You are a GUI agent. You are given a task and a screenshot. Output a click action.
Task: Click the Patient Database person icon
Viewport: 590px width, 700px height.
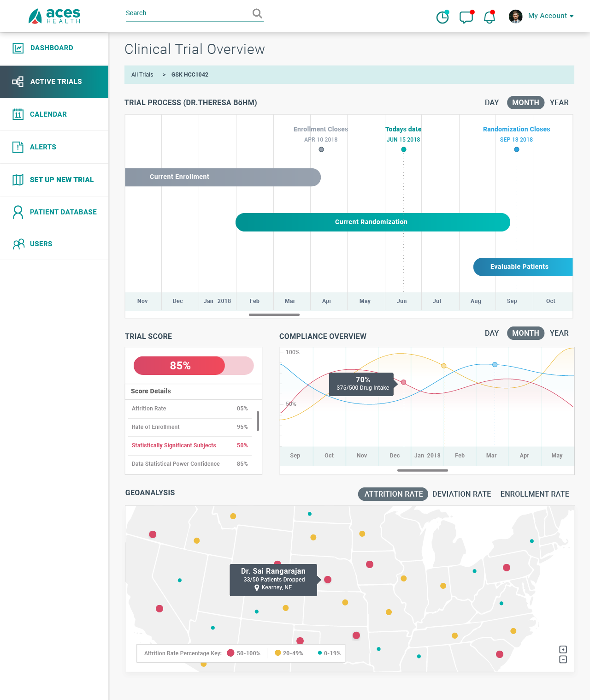[18, 212]
